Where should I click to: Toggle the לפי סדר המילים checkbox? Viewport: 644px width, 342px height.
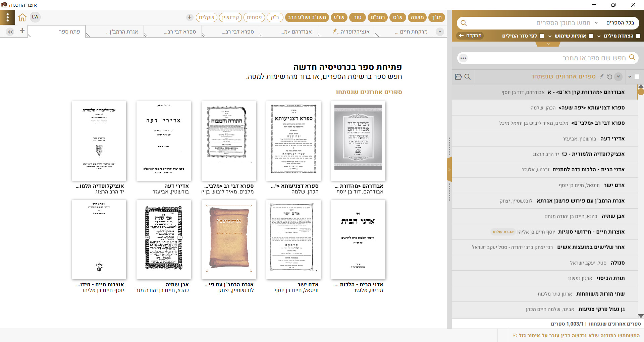tap(542, 36)
